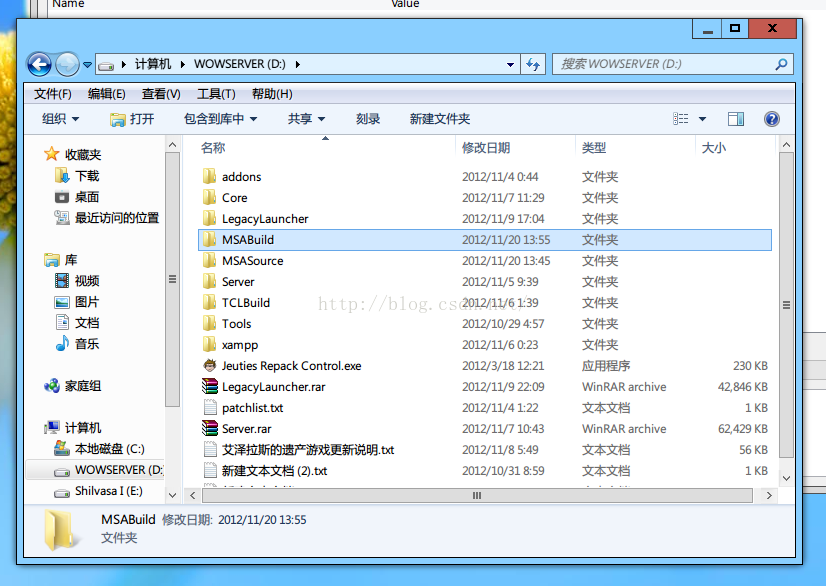Click the 新建文件夹 button
This screenshot has height=586, width=826.
(440, 119)
